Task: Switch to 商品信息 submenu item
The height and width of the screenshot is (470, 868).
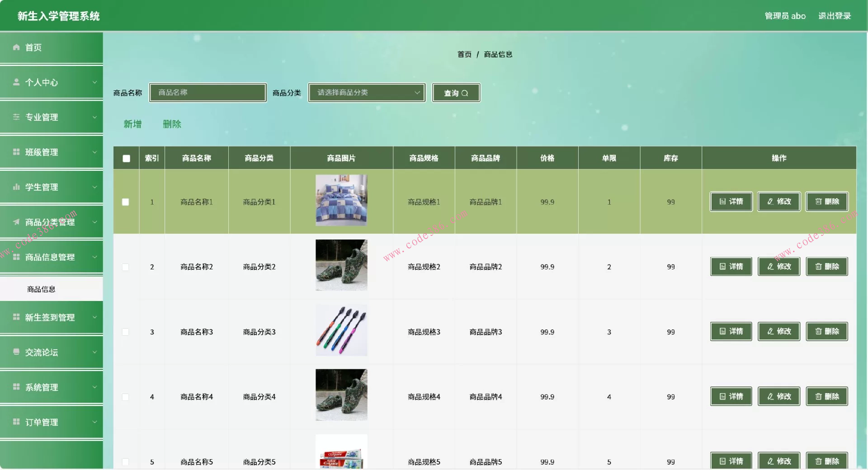Action: tap(41, 289)
